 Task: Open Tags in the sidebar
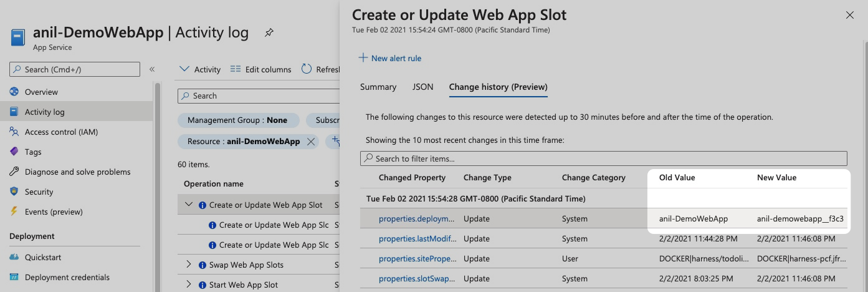(33, 152)
